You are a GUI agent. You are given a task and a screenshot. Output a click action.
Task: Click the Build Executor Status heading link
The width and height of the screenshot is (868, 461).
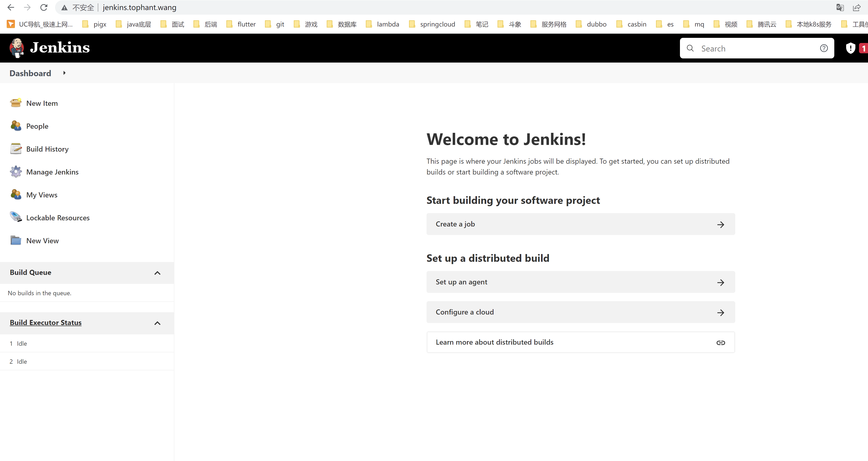click(46, 323)
